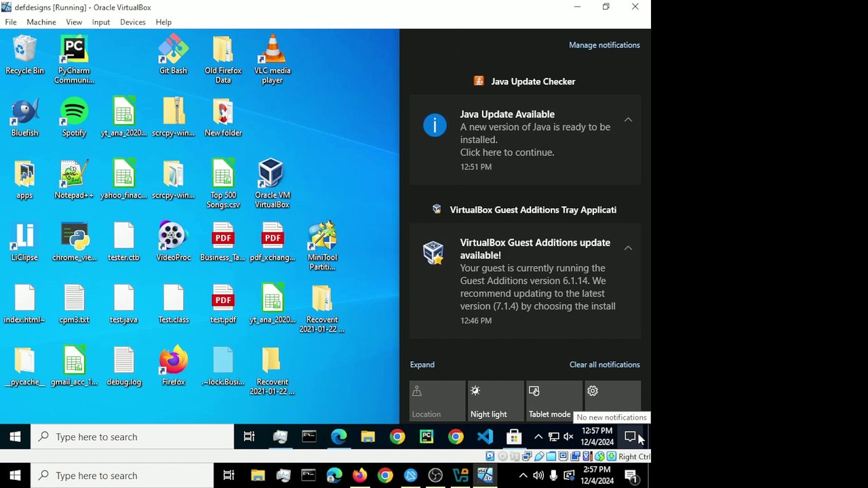Open Microsoft Store in guest taskbar
868x488 pixels.
[513, 437]
